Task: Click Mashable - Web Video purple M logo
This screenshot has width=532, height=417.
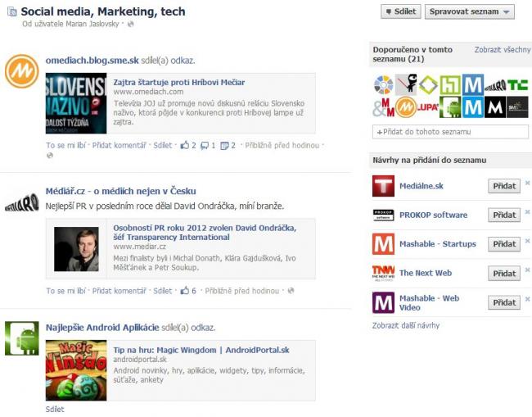Action: [383, 302]
